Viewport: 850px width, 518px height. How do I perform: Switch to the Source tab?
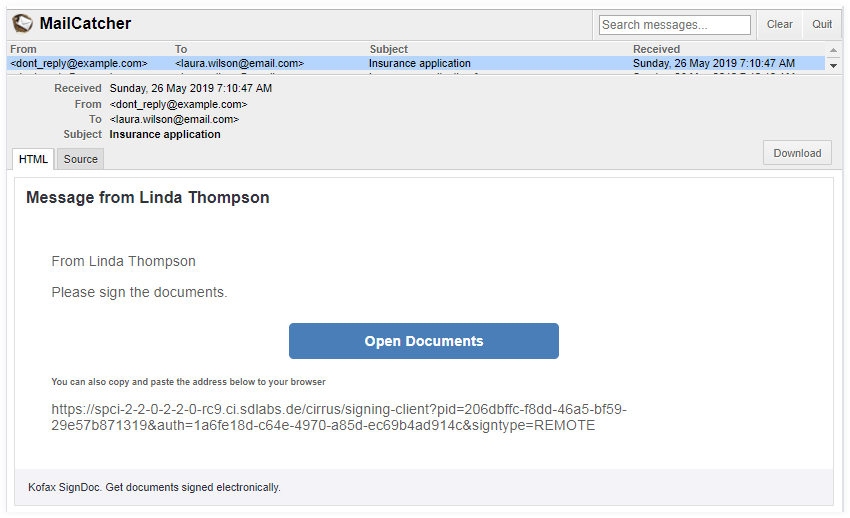(x=81, y=159)
